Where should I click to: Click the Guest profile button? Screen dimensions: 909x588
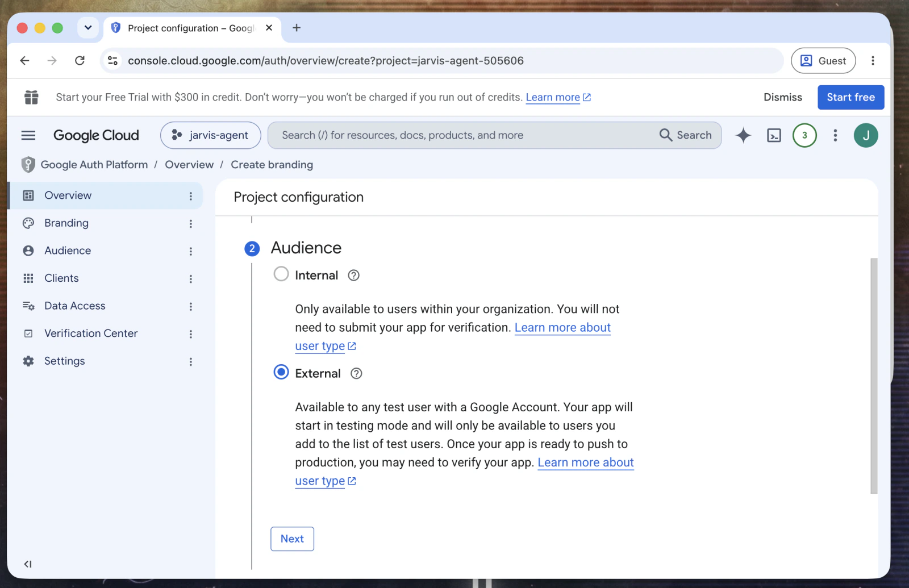coord(823,61)
